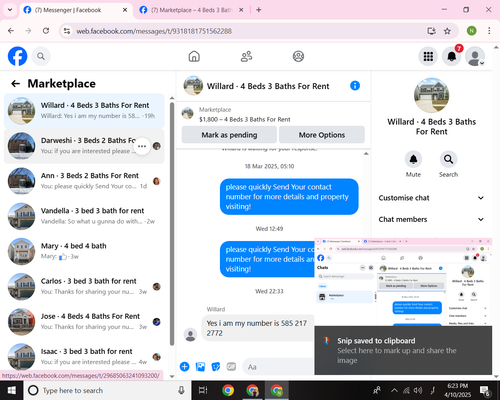Click the back arrow next to Marketplace
This screenshot has height=400, width=500.
click(16, 83)
